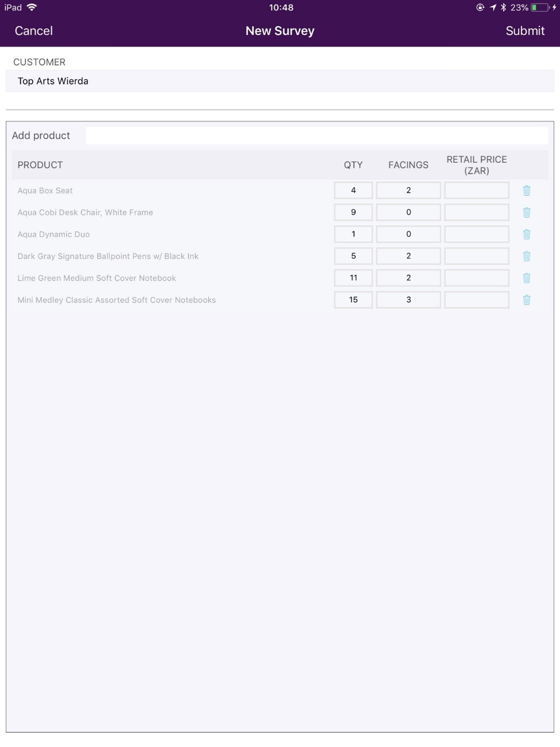Trash the Aqua Dynamic Duo product
This screenshot has width=560, height=747.
527,234
